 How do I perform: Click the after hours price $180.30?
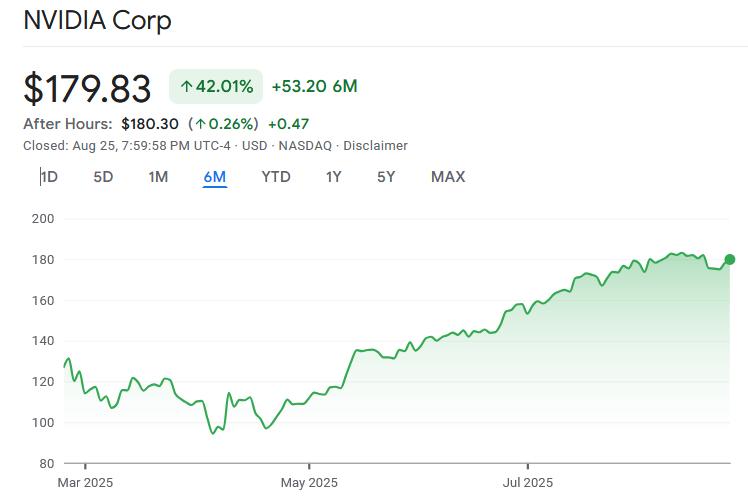150,124
